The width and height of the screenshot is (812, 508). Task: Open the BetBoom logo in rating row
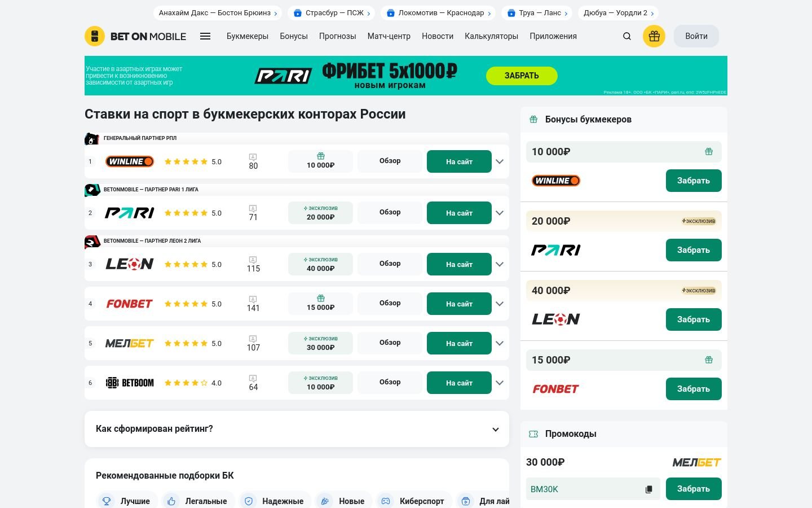click(x=130, y=383)
